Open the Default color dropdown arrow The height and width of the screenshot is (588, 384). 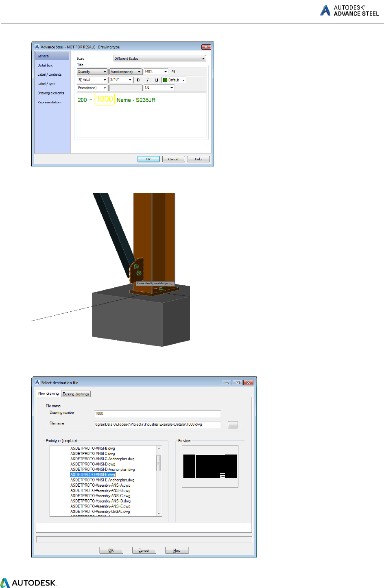click(183, 80)
